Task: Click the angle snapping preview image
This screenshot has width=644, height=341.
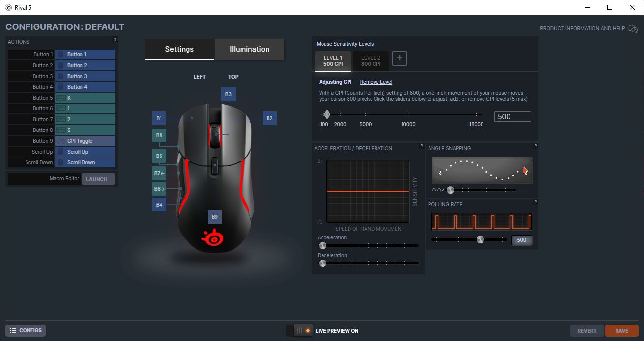Action: pyautogui.click(x=482, y=170)
